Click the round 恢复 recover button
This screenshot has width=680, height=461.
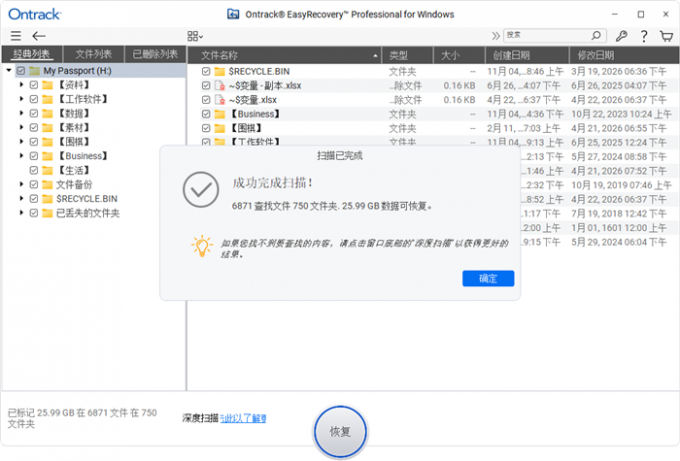pos(340,432)
